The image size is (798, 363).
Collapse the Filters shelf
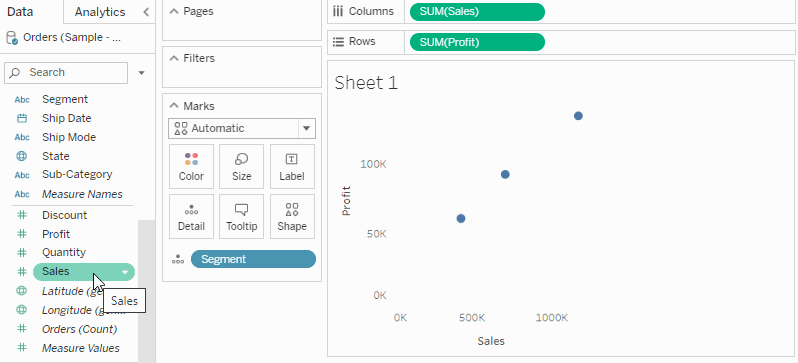click(x=175, y=58)
